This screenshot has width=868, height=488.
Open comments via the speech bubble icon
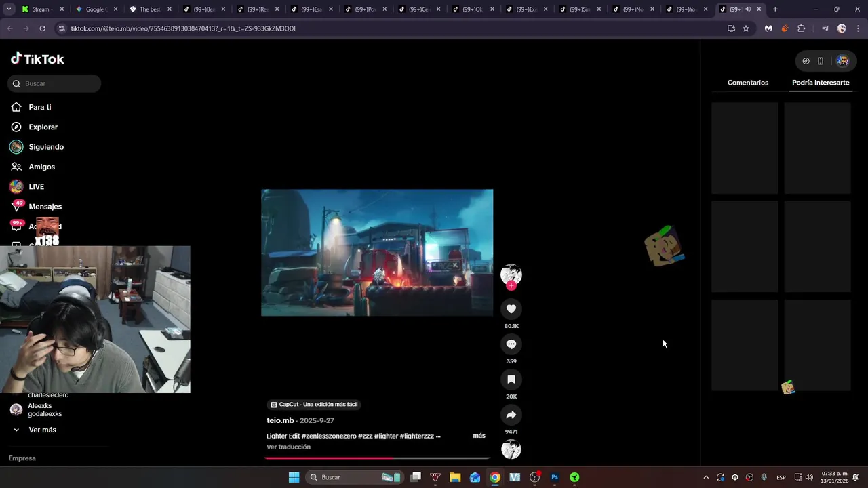[511, 344]
